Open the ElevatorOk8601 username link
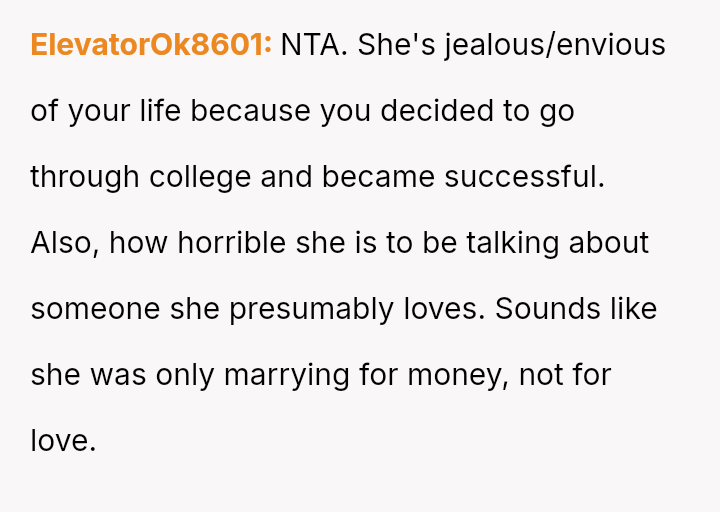 pyautogui.click(x=151, y=45)
